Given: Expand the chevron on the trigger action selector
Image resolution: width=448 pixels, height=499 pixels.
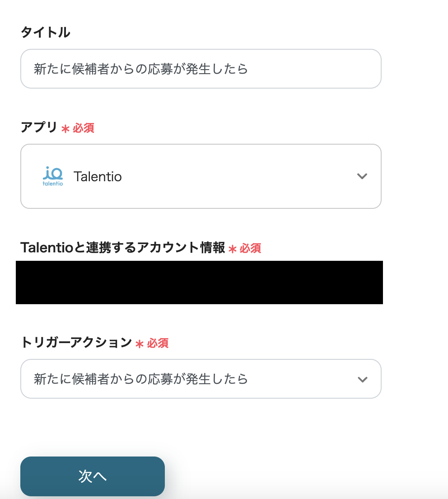Looking at the screenshot, I should (362, 379).
